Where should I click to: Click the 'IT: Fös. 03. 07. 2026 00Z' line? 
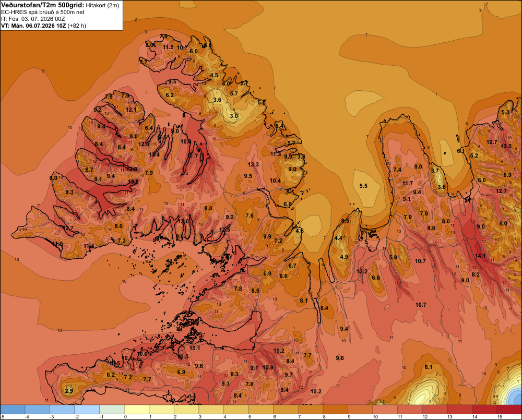[x=33, y=19]
